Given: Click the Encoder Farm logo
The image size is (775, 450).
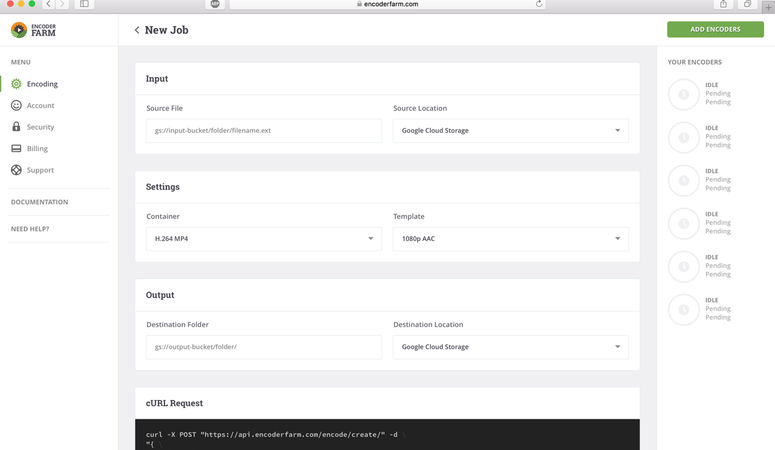Looking at the screenshot, I should click(x=34, y=30).
